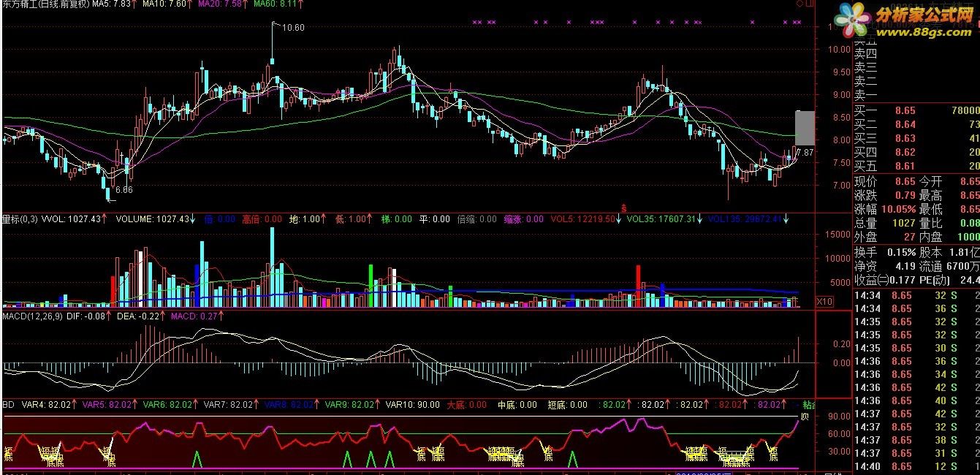The width and height of the screenshot is (980, 475).
Task: Click the 现价 8.65 current price value
Action: point(905,181)
